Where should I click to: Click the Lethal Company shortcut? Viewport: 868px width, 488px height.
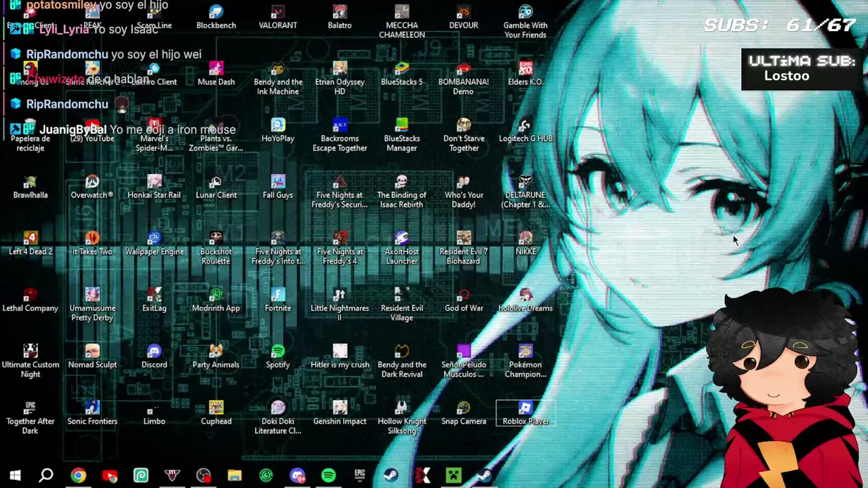31,301
